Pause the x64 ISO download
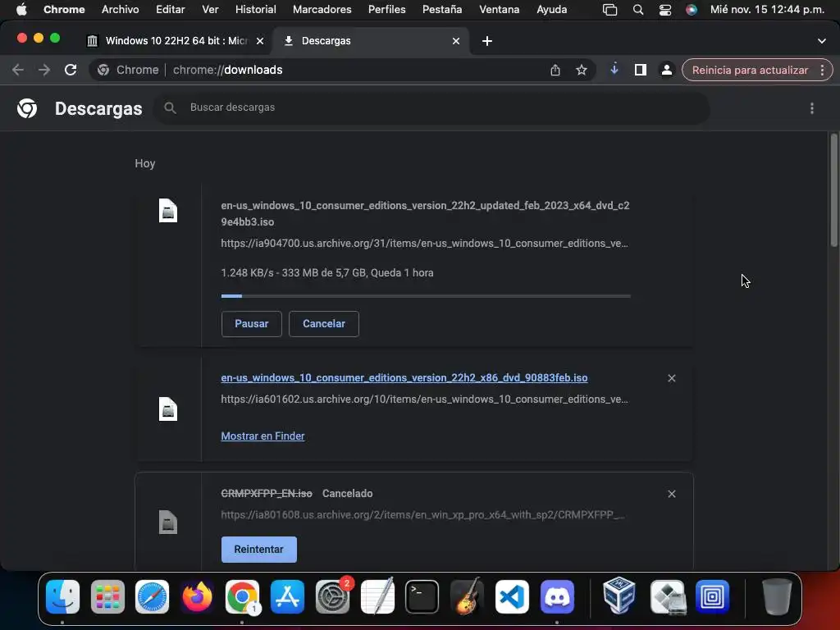 (x=251, y=324)
